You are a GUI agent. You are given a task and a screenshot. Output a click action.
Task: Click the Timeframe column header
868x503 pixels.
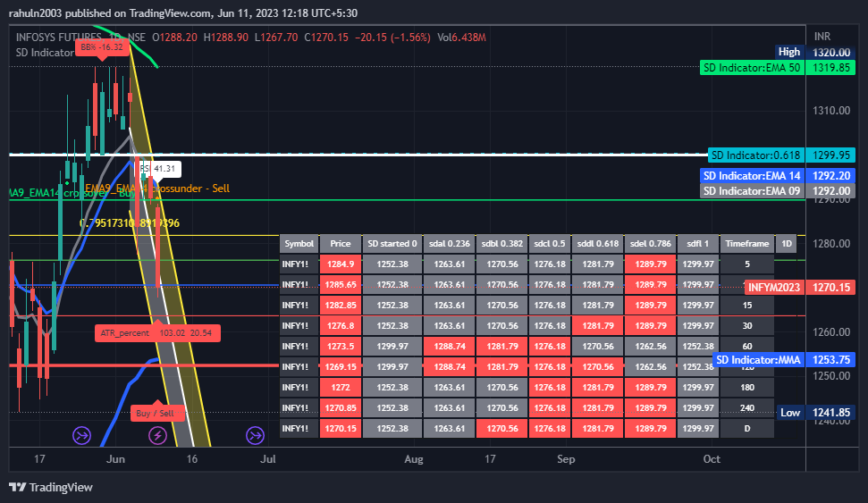(x=746, y=244)
